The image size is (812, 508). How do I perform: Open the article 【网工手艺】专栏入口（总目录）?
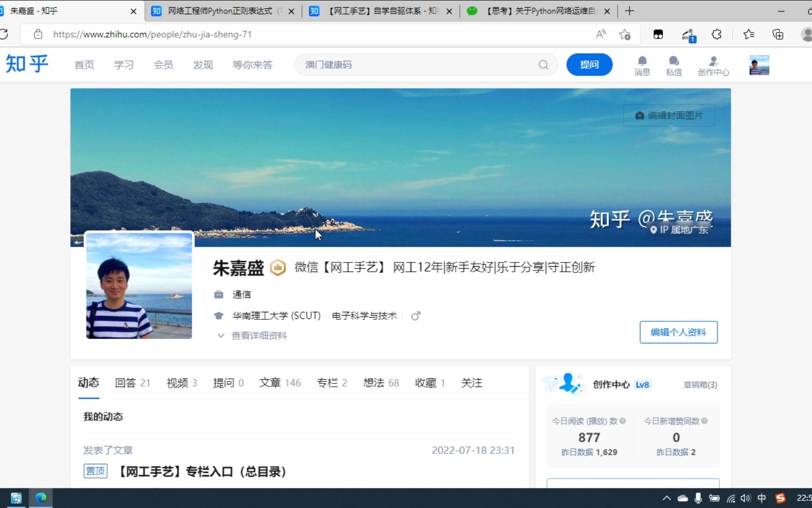point(202,472)
